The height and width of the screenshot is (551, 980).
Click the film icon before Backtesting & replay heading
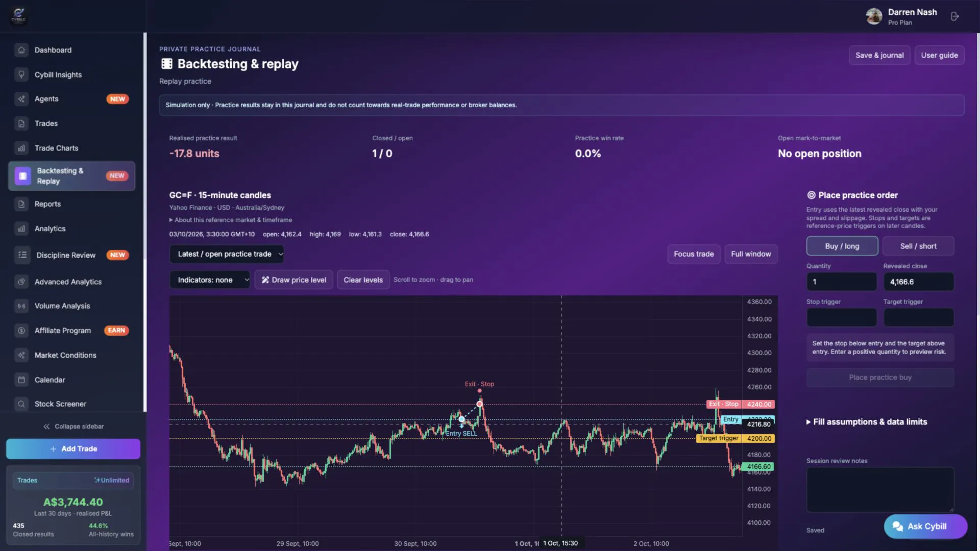tap(167, 64)
